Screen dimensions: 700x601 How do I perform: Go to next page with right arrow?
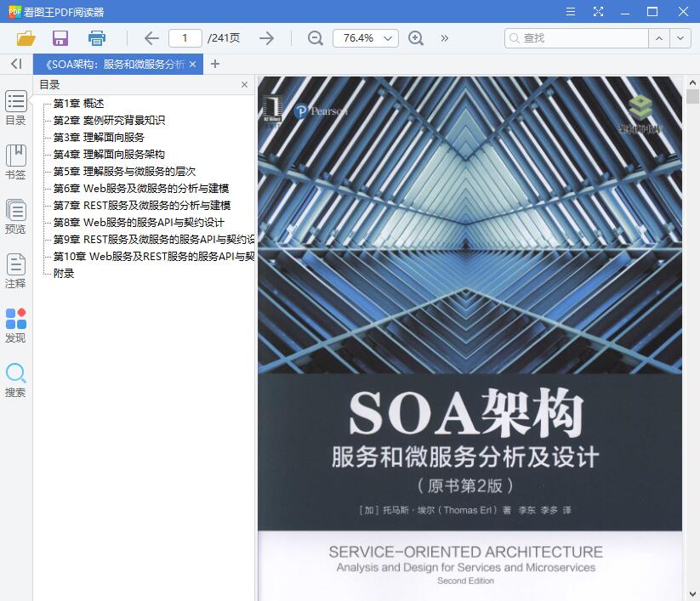point(266,38)
